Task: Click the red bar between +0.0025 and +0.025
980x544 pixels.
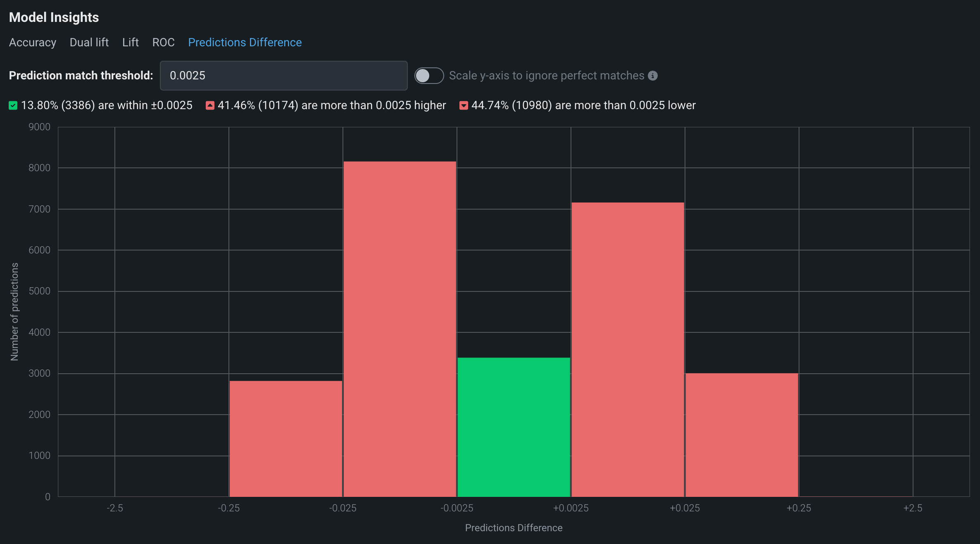Action: (628, 349)
